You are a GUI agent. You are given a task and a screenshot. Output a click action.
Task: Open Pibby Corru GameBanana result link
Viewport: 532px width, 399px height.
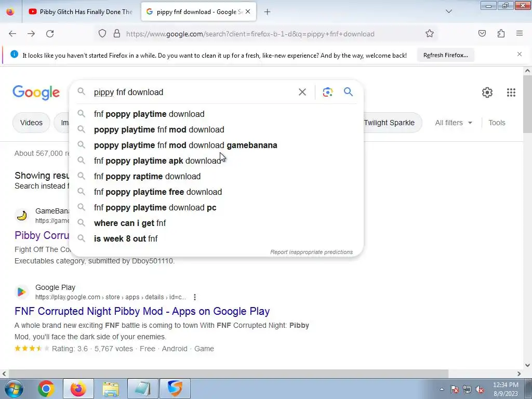click(x=42, y=235)
